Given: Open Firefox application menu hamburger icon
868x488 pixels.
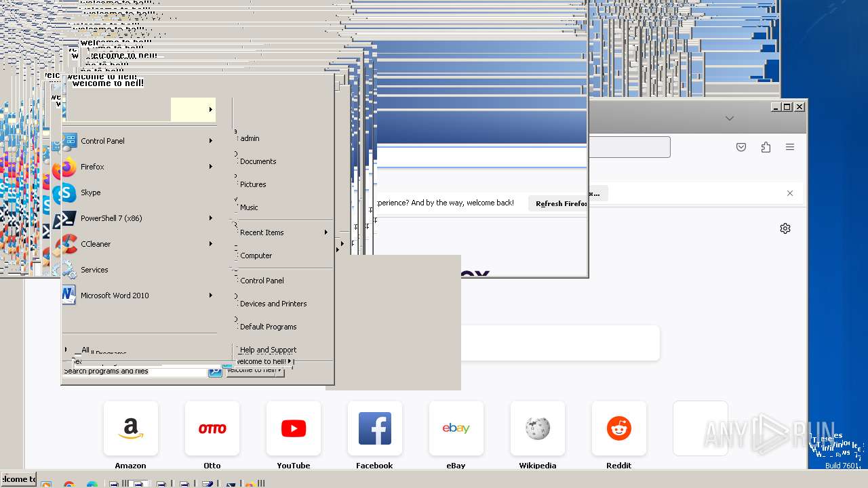Looking at the screenshot, I should click(790, 147).
